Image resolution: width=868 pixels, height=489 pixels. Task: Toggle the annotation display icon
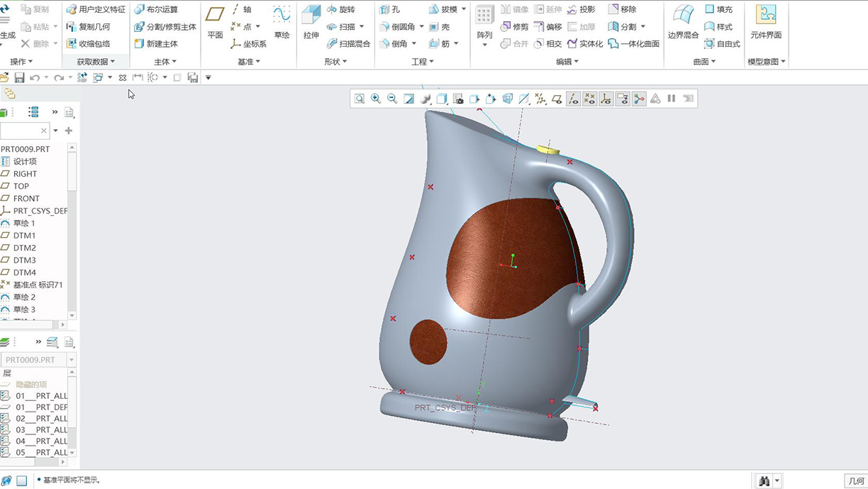pos(623,99)
